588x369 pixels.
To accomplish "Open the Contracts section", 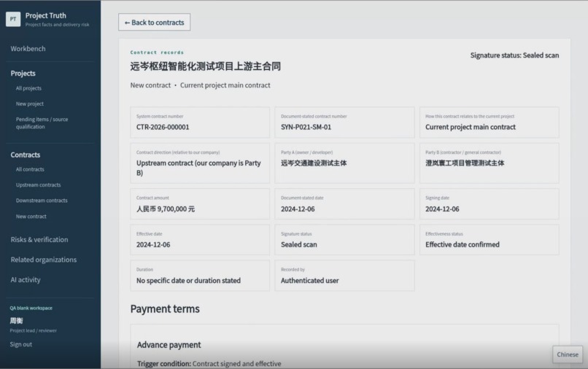I will click(x=25, y=155).
